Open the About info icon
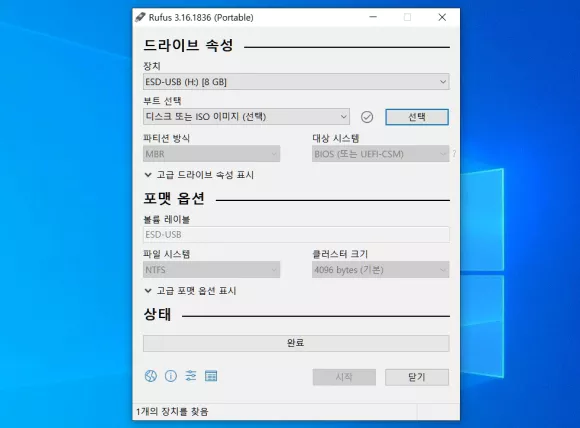 [x=171, y=376]
